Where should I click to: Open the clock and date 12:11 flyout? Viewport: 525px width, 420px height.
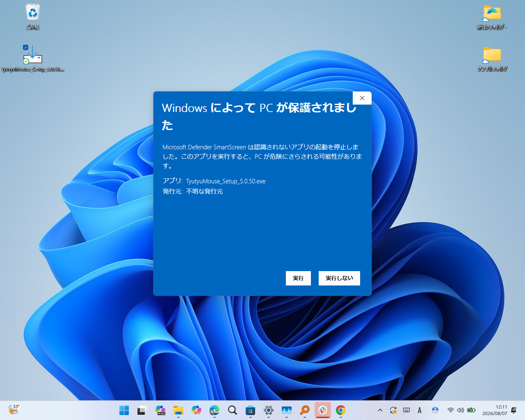coord(495,410)
